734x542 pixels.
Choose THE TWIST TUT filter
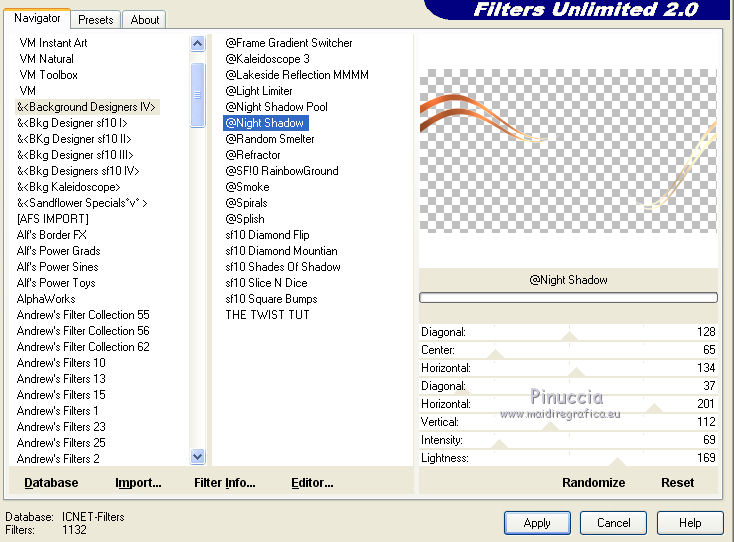click(267, 315)
